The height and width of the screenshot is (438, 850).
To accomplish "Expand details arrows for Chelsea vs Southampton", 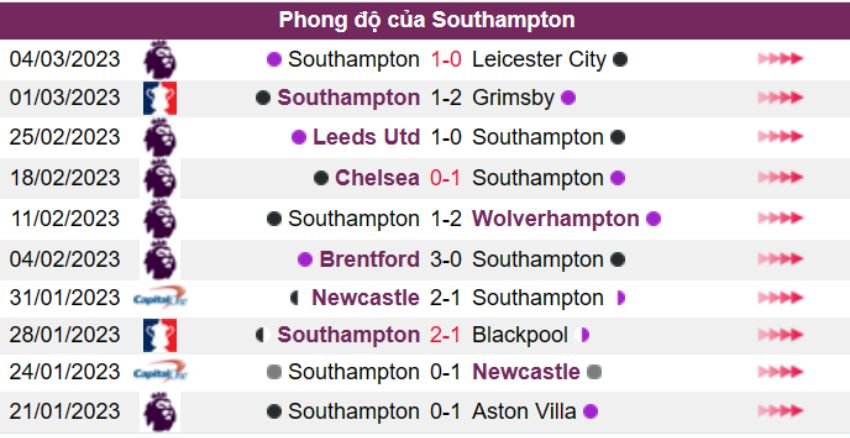I will click(780, 178).
